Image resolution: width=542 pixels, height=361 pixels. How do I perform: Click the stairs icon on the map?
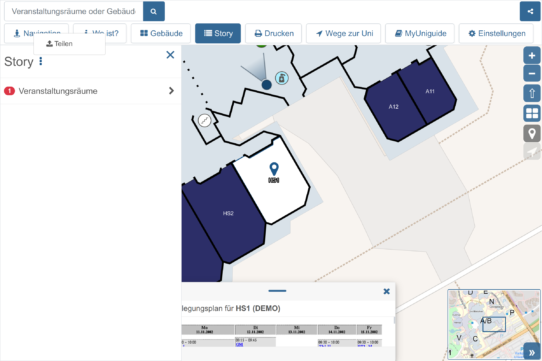pyautogui.click(x=204, y=120)
